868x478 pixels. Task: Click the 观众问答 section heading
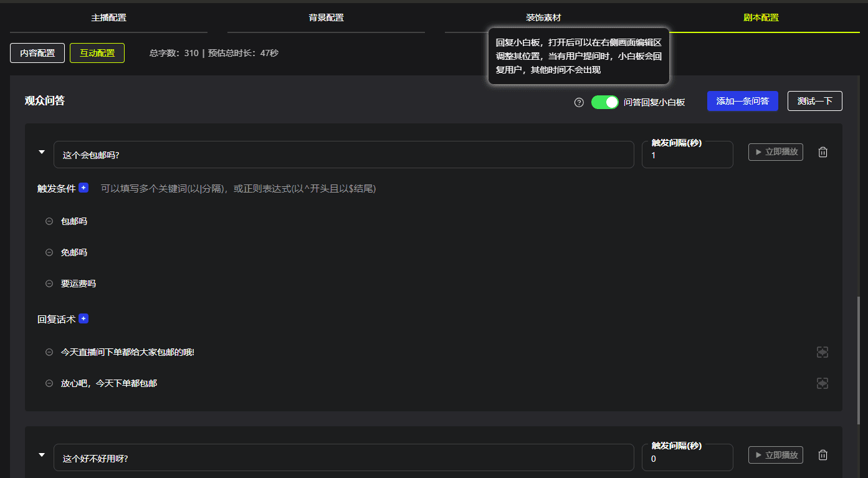[x=45, y=100]
